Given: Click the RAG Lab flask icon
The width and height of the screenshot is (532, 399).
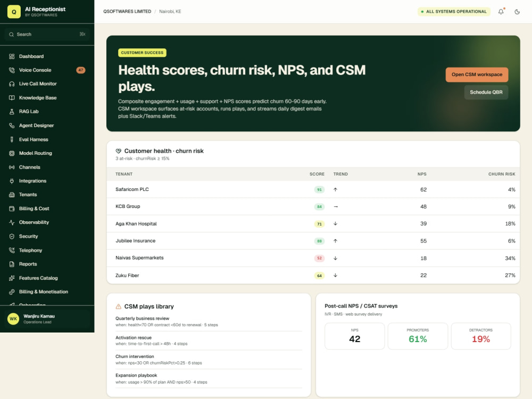Looking at the screenshot, I should coord(12,112).
